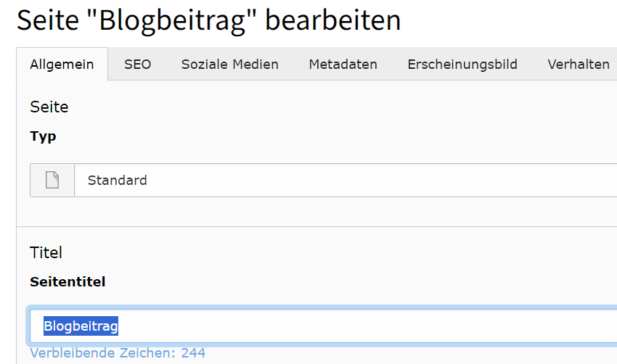
Task: Click the Seitentitel field label
Action: coord(68,282)
